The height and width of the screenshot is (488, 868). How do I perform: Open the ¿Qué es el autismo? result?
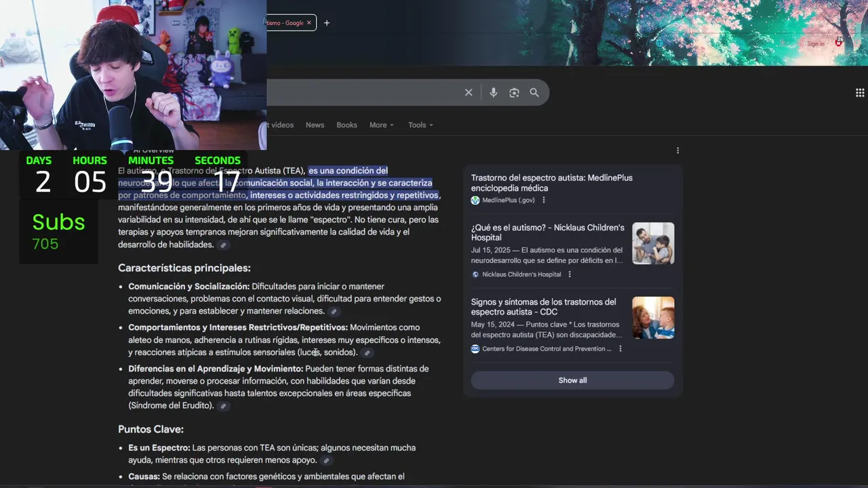[548, 232]
